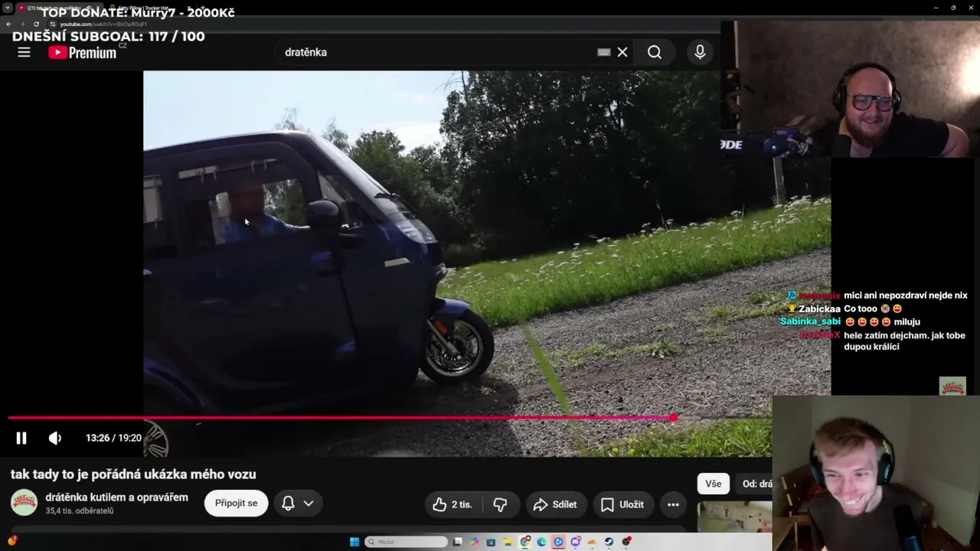Open drátěnka channel avatar

24,503
